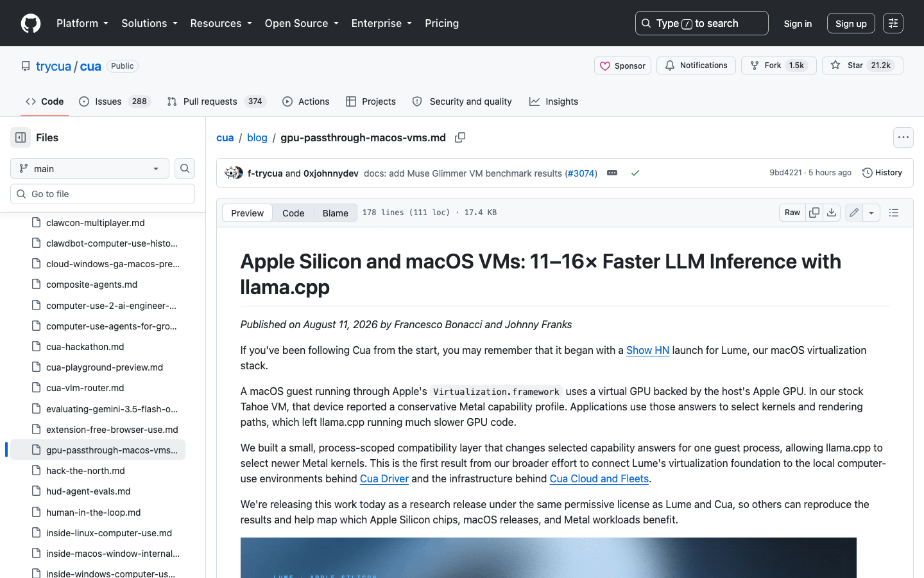Click the Sign in link

point(798,23)
